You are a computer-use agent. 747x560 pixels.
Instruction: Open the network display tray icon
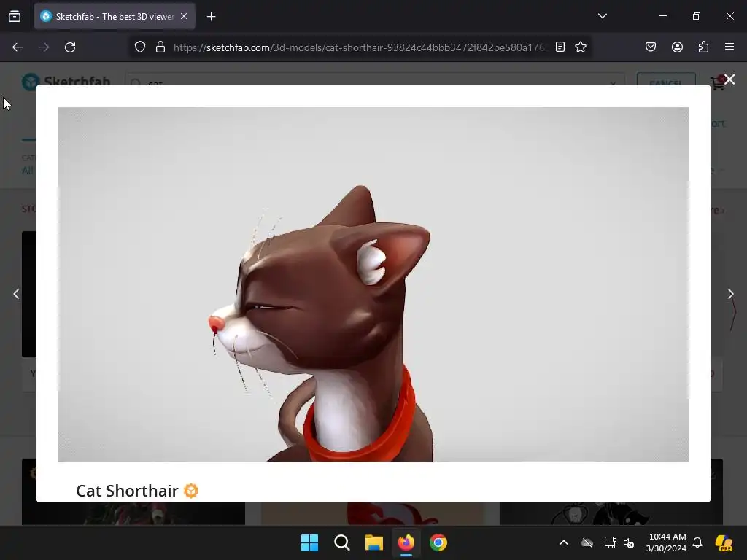click(611, 542)
